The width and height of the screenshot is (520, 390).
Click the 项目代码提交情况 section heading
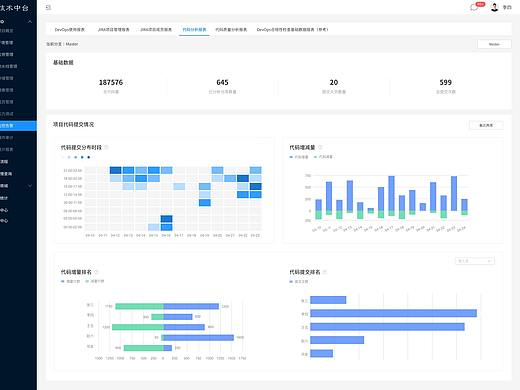pyautogui.click(x=73, y=124)
